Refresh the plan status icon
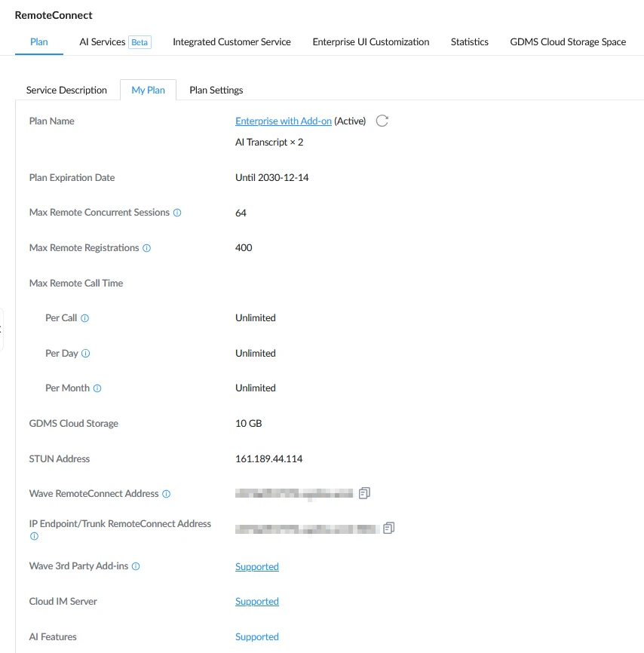Viewport: 644px width, 653px height. click(x=382, y=121)
